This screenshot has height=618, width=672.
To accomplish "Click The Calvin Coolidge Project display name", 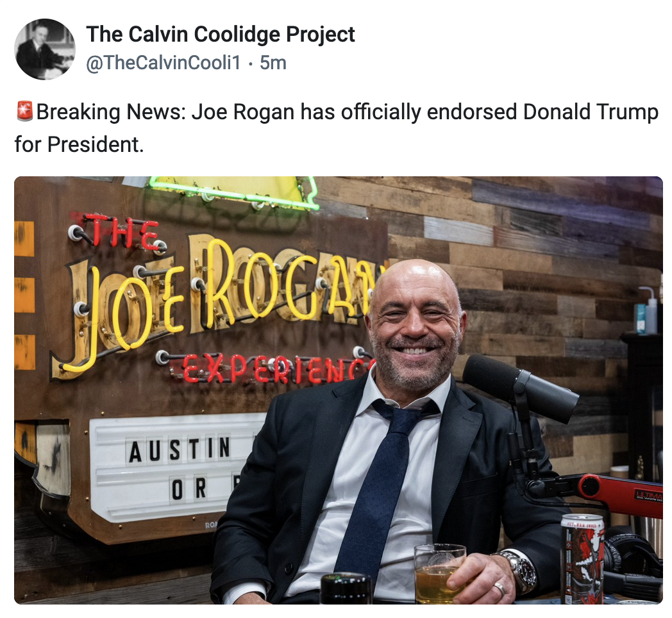I will click(221, 34).
